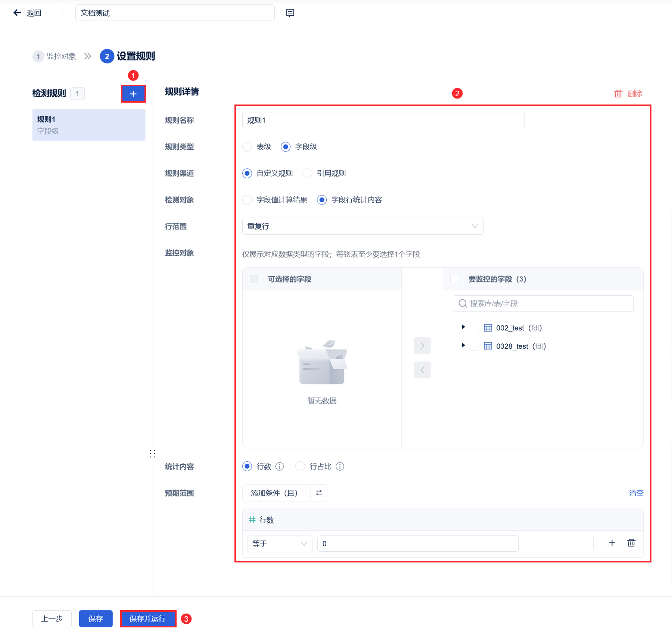672x633 pixels.
Task: Click the 0328_test table icon
Action: pyautogui.click(x=488, y=346)
